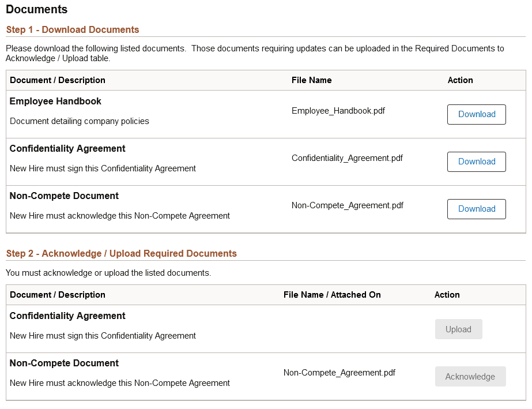The height and width of the screenshot is (409, 532).
Task: Click the text describing company policies document
Action: pos(80,121)
